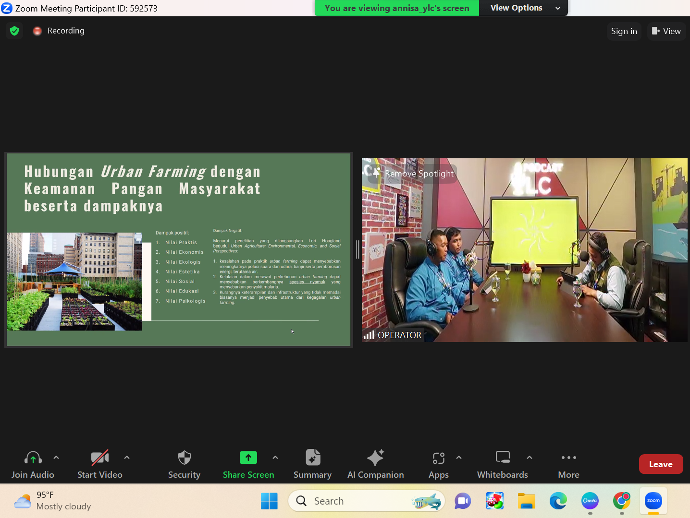Click the shared Urban Farming slide

(x=179, y=250)
